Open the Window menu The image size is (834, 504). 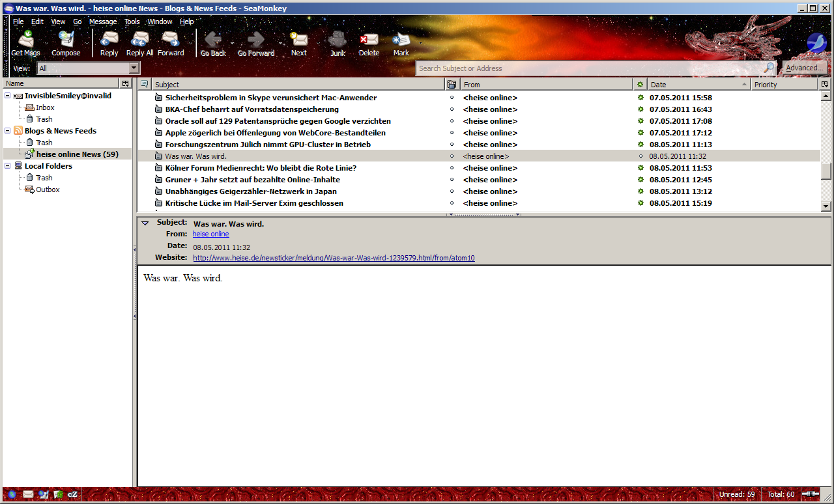[160, 21]
